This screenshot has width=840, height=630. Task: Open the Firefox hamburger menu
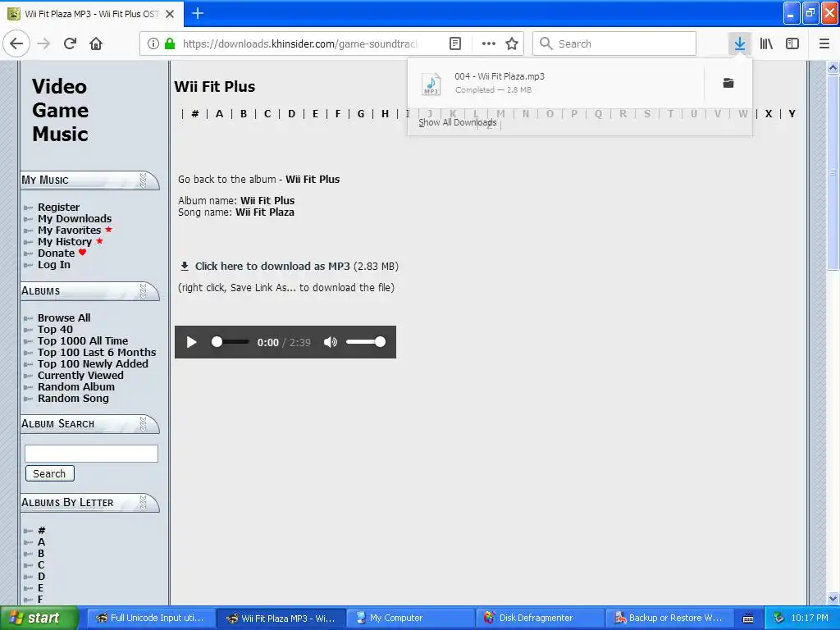tap(824, 43)
